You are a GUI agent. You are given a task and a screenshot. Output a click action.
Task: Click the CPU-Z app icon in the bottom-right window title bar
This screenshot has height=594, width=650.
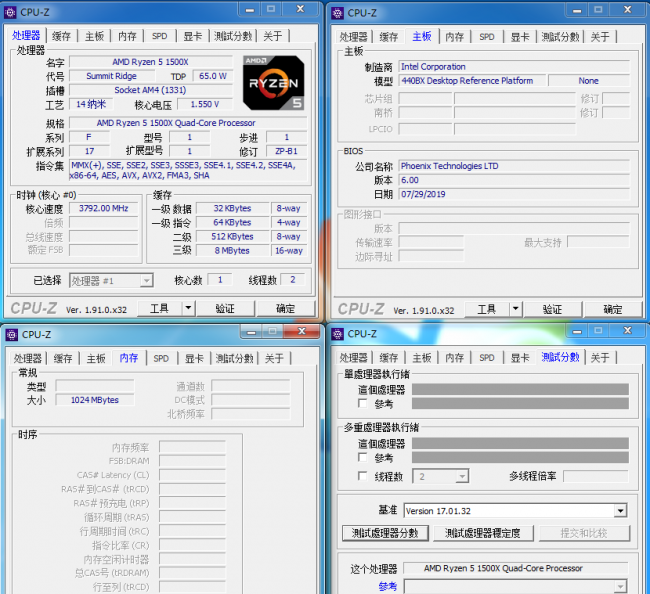tap(337, 334)
